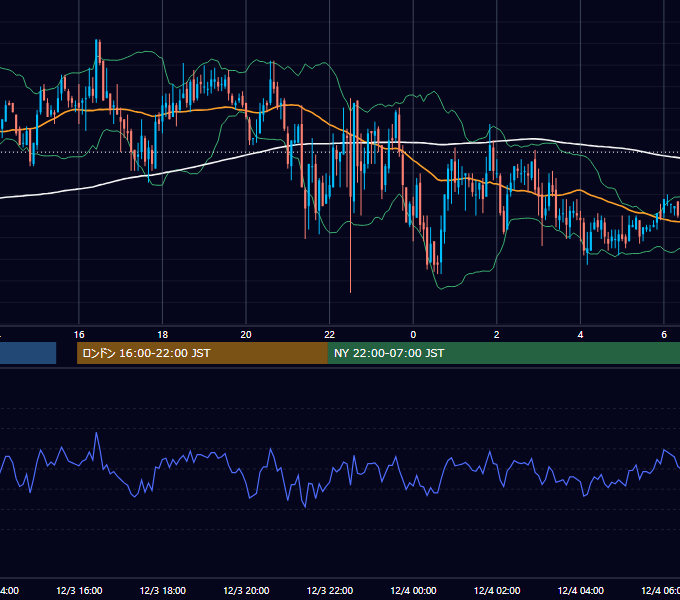Click the 12/4 02:00 time label

tap(497, 590)
